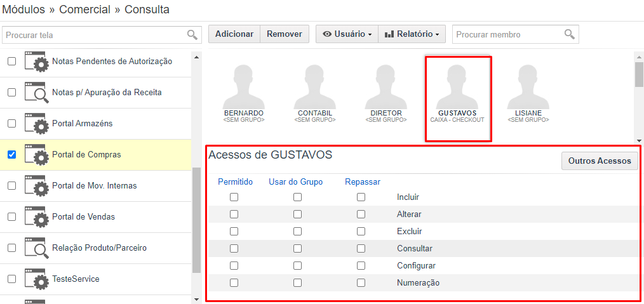Click the Portal de Compras gear icon
Image resolution: width=644 pixels, height=304 pixels.
(37, 155)
